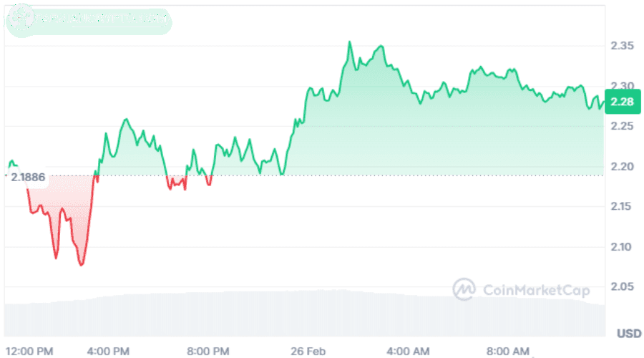Click the 8:00 AM time axis label
644x358 pixels.
tap(508, 351)
